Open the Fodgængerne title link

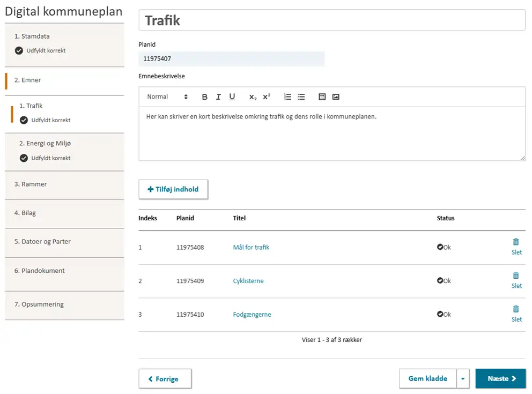[252, 315]
